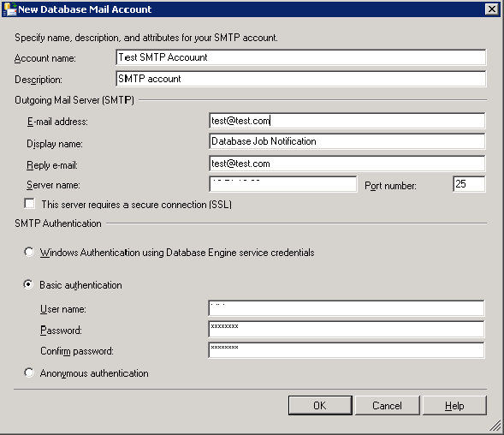Focus the Account name field
This screenshot has width=504, height=435.
pyautogui.click(x=301, y=57)
